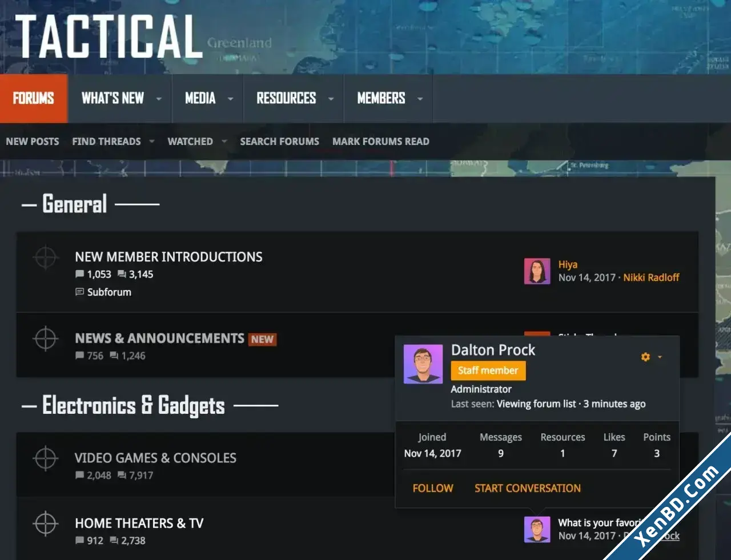Click the 2,738 messages count icon
The image size is (731, 560).
click(114, 540)
